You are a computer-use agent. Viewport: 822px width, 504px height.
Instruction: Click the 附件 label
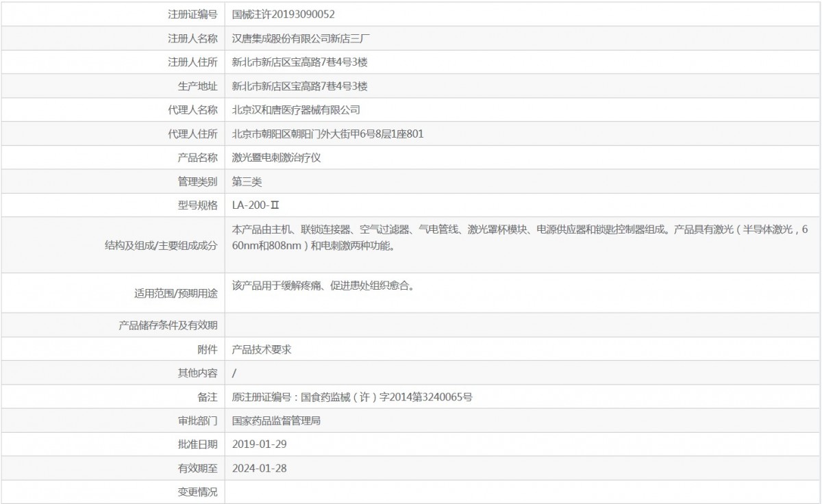(208, 349)
